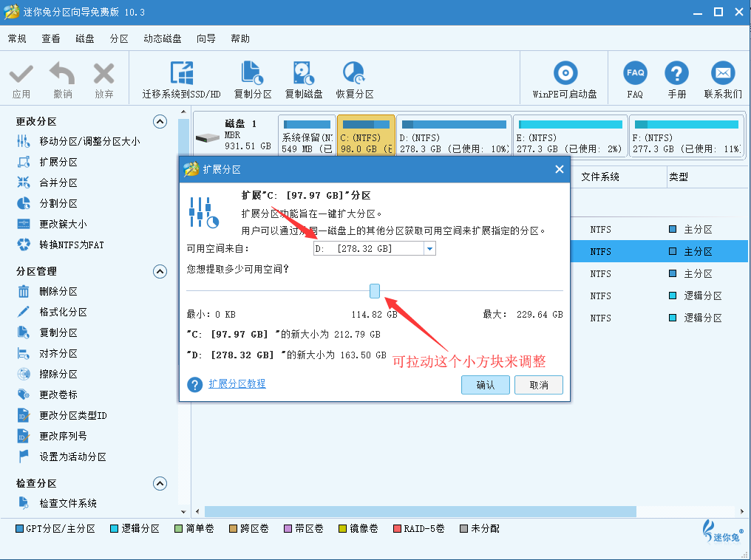Click the 放弃 (Discard) X icon
The height and width of the screenshot is (560, 751).
pyautogui.click(x=104, y=74)
